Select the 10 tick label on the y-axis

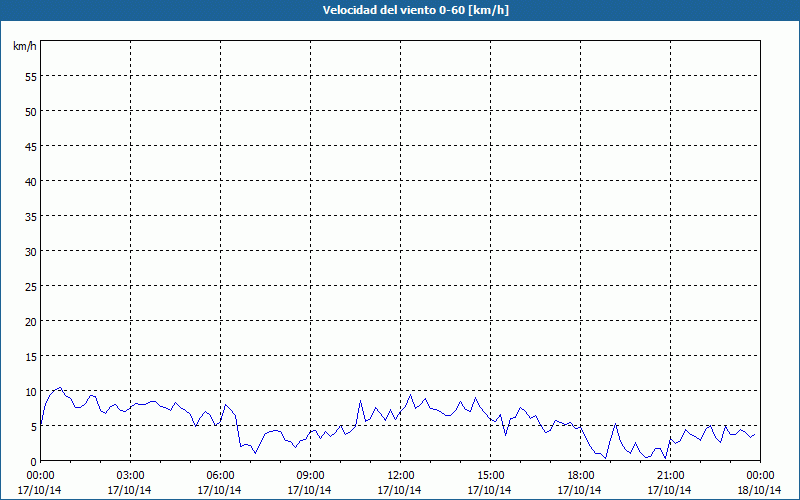coord(30,391)
